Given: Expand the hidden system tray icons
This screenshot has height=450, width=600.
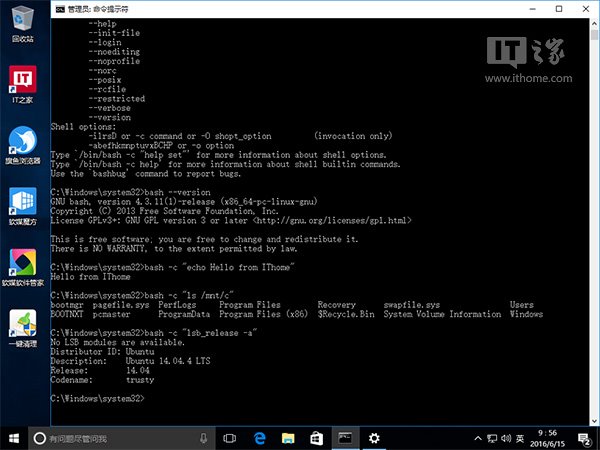Looking at the screenshot, I should (x=478, y=439).
